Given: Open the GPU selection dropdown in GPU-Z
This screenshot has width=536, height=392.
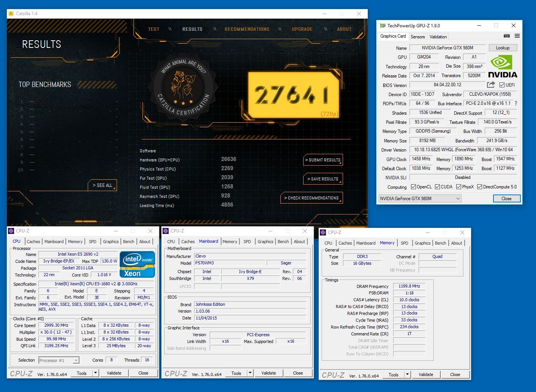Looking at the screenshot, I should (x=420, y=198).
